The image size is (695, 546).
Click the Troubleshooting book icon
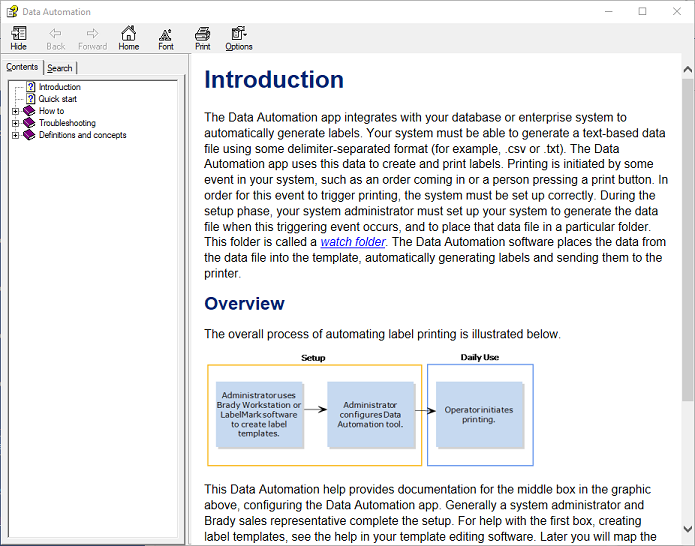[x=29, y=123]
